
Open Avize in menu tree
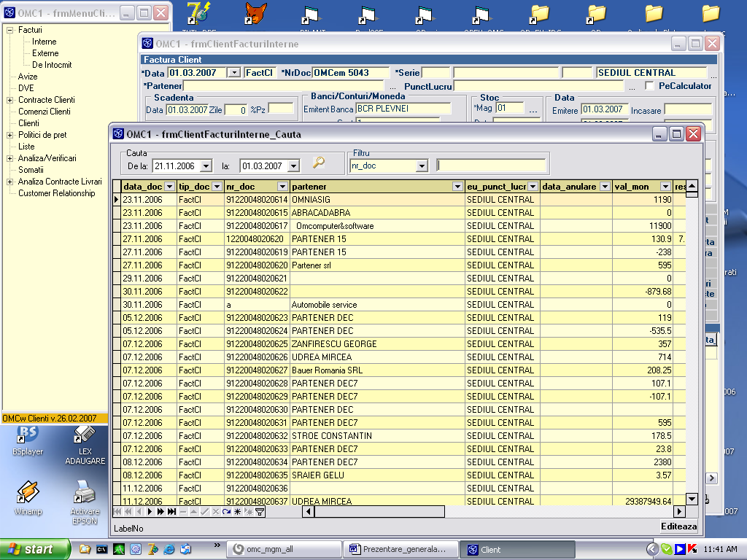click(28, 77)
